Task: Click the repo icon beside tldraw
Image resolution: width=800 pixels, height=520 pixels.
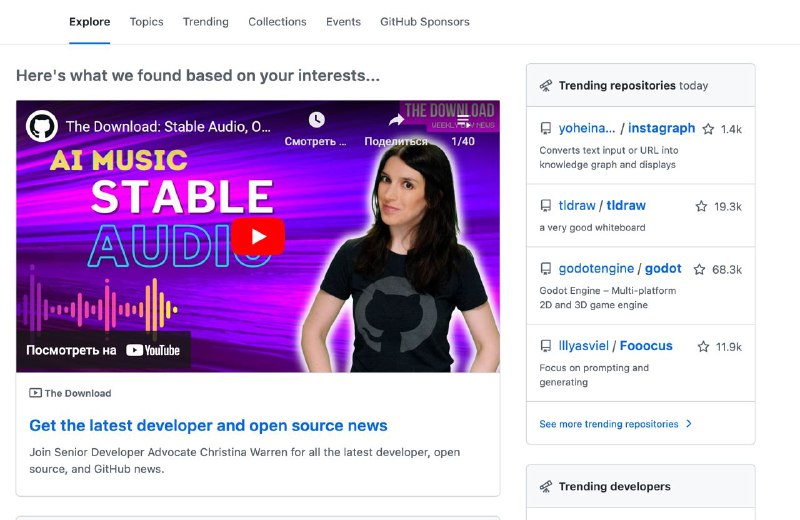Action: click(x=545, y=206)
